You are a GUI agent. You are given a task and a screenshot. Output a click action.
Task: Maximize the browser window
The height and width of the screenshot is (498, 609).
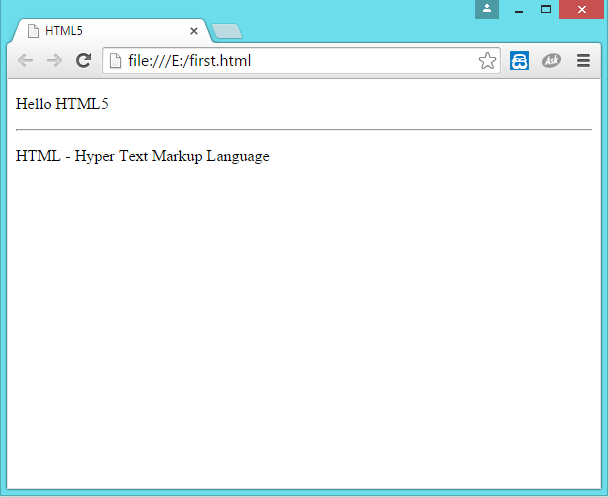point(546,9)
